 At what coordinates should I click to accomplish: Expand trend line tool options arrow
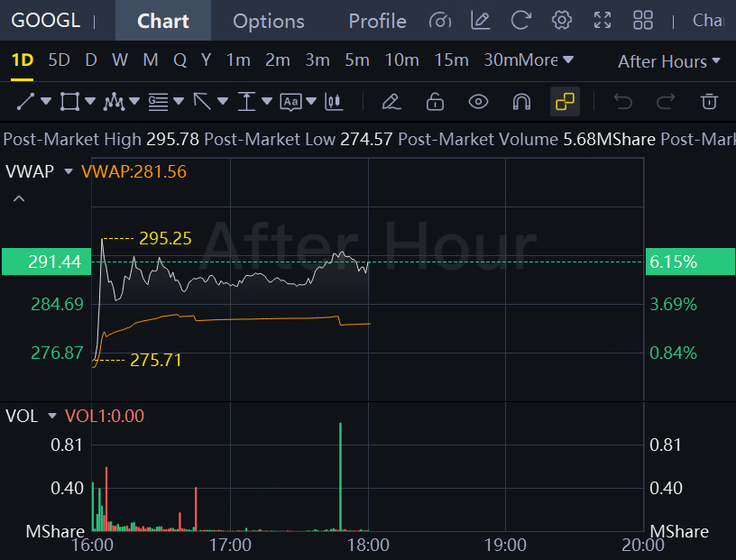46,100
